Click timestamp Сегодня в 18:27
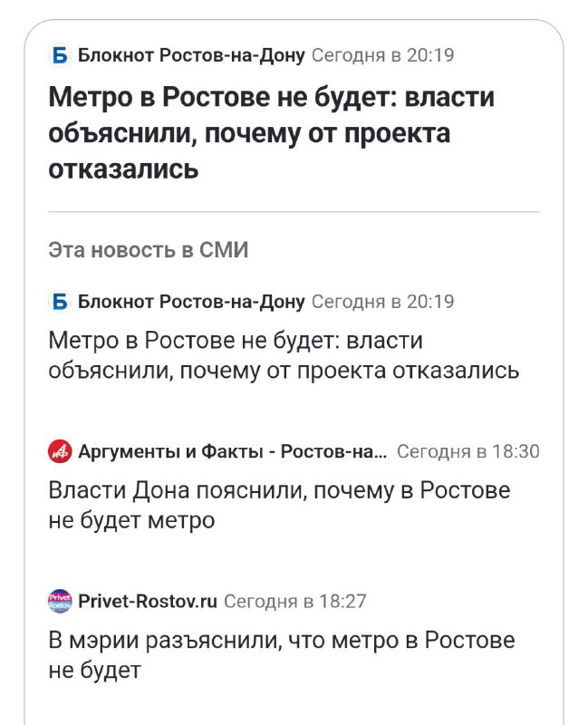Viewport: 588px width, 725px height. pyautogui.click(x=295, y=601)
